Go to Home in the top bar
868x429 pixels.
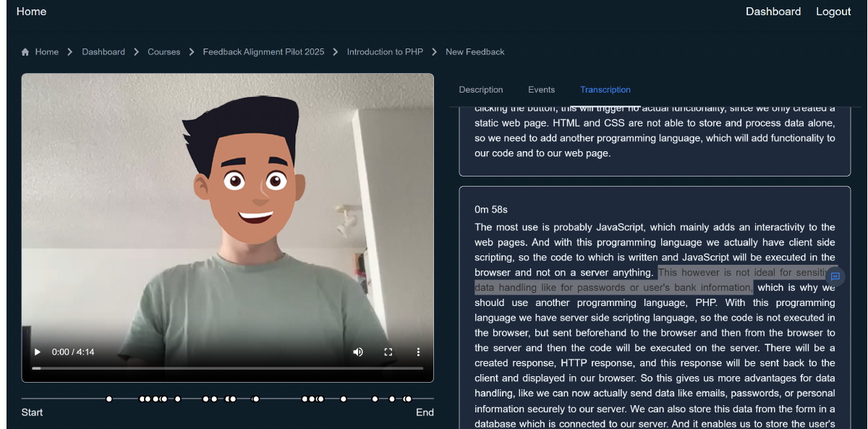click(x=31, y=12)
